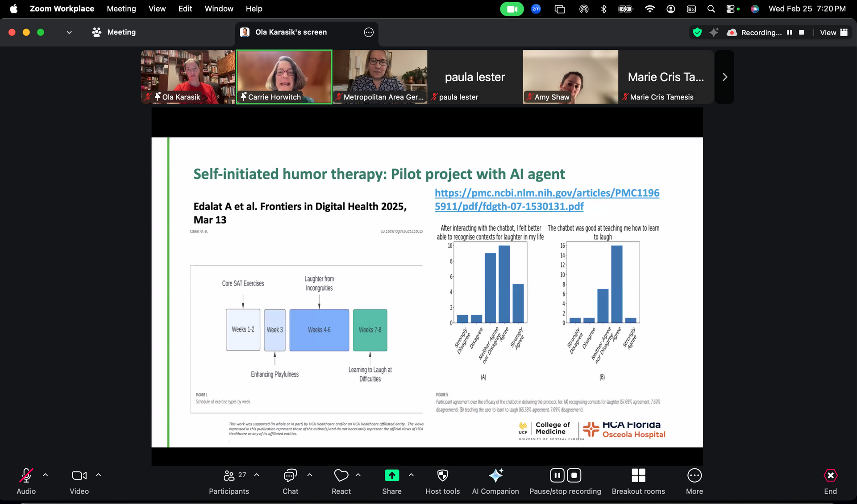This screenshot has height=504, width=857.
Task: Expand chat options caret
Action: [x=309, y=475]
